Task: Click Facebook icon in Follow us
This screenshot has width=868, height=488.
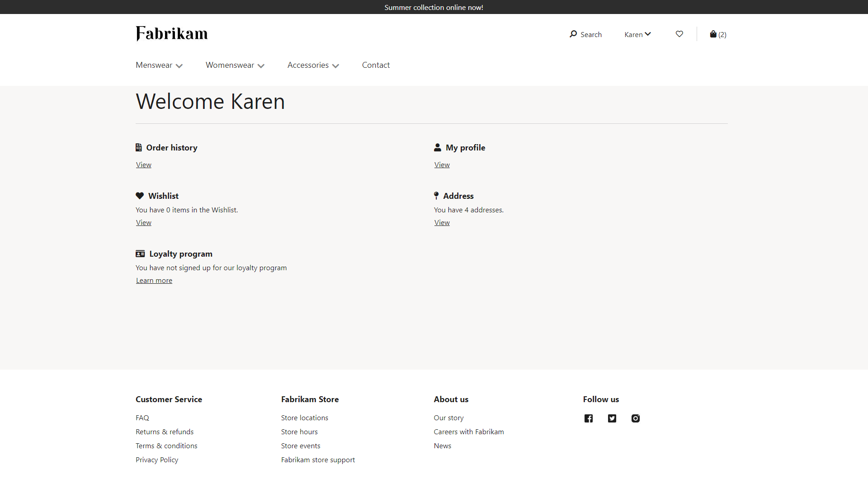Action: coord(589,418)
